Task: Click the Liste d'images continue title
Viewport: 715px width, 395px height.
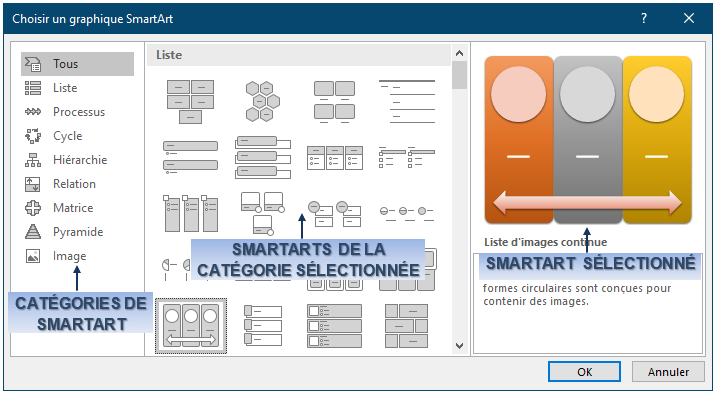Action: 545,242
